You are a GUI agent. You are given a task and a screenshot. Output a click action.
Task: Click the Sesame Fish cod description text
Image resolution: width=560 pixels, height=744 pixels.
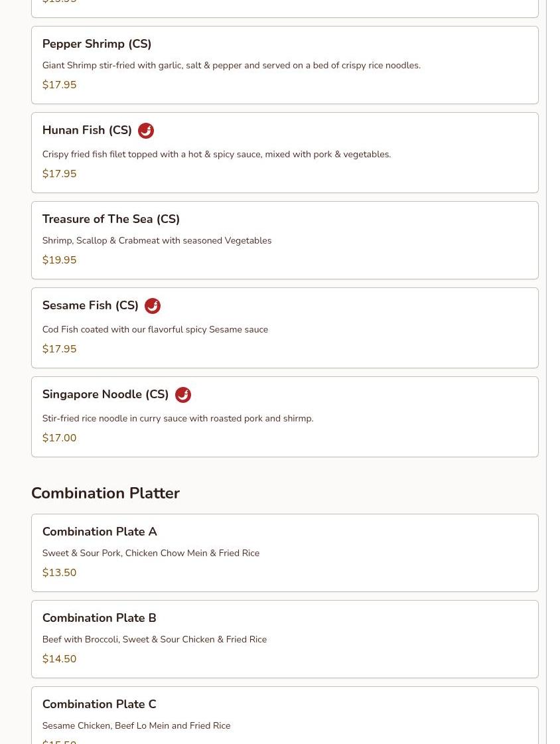(x=155, y=330)
